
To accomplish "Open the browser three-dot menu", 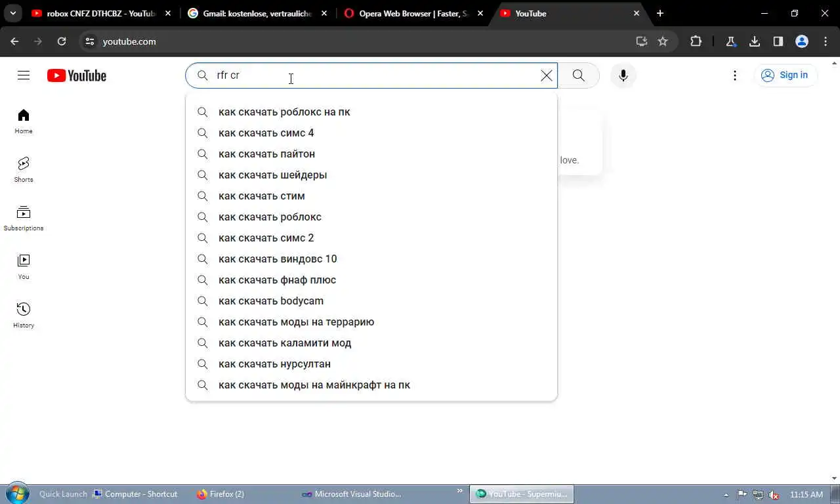I will 826,41.
